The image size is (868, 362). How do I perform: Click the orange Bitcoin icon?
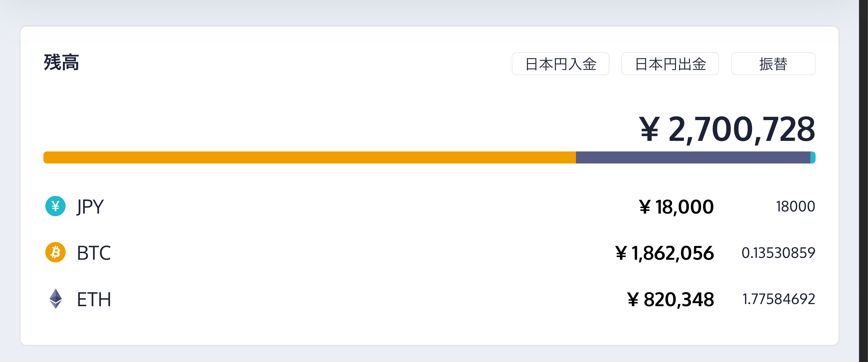(55, 252)
